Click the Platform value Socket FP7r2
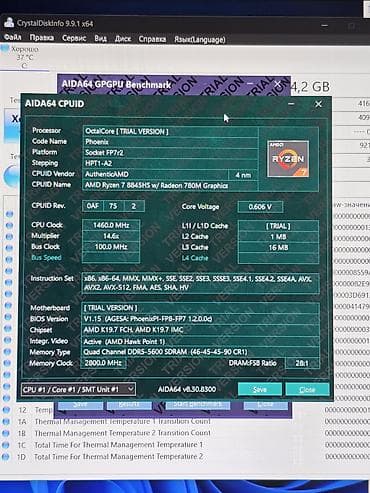Screen dimensions: 370x493 (x=170, y=153)
